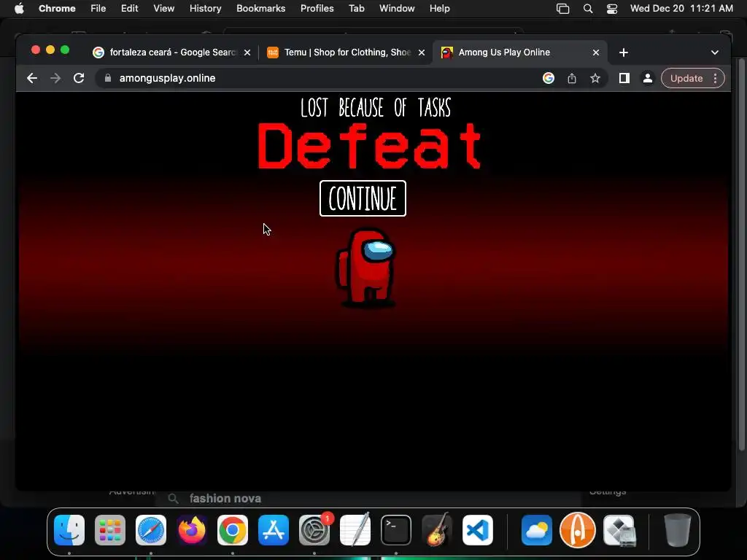Open Boot Camp Assistant from dock
The width and height of the screenshot is (747, 560).
[619, 530]
